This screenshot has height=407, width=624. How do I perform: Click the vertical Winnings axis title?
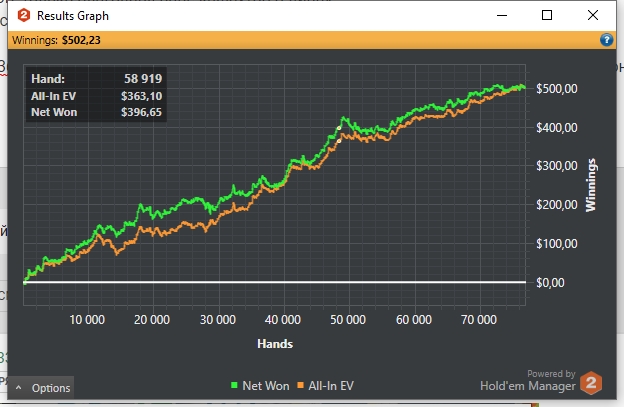coord(591,185)
